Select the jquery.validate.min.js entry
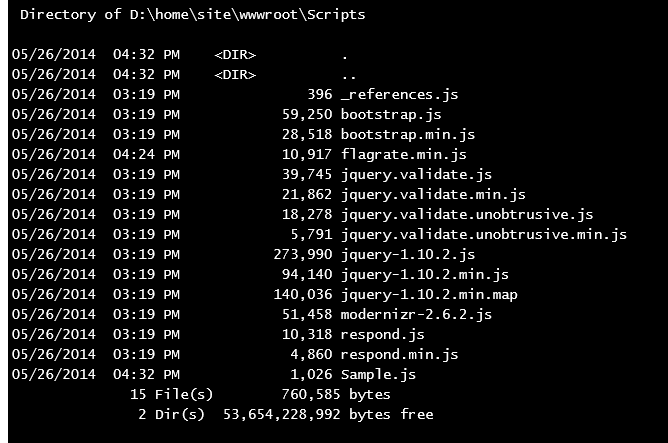668x443 pixels. tap(433, 194)
